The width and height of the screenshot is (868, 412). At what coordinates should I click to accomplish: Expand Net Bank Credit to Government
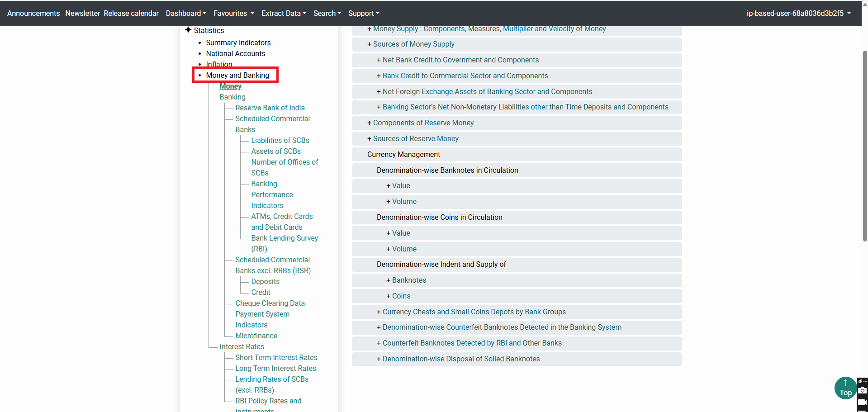[460, 60]
